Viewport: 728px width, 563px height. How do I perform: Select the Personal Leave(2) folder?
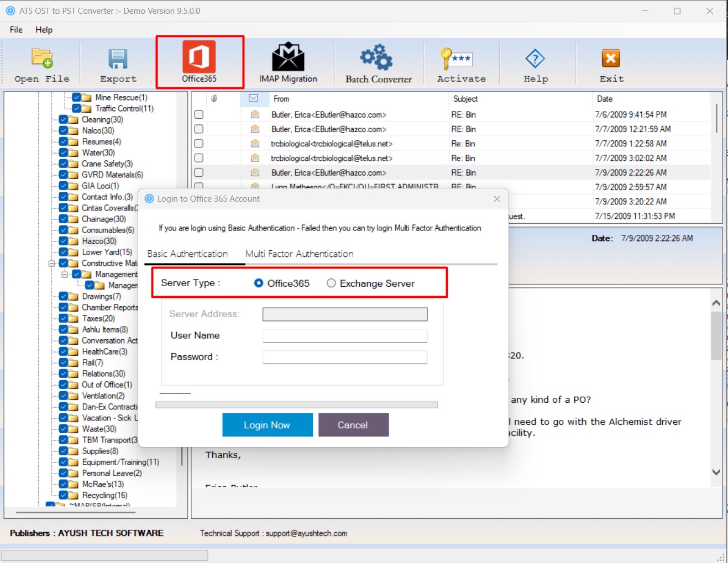112,473
